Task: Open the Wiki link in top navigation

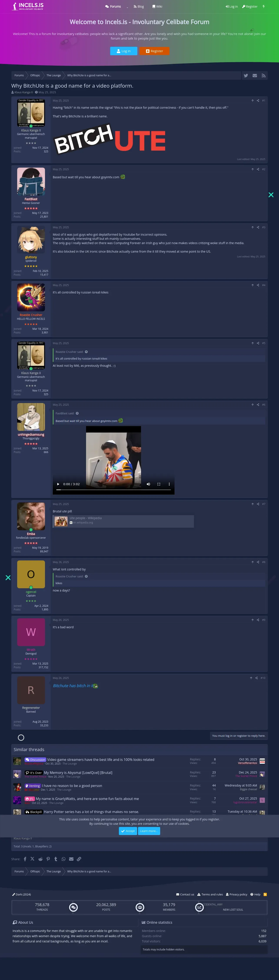Action: pyautogui.click(x=157, y=7)
